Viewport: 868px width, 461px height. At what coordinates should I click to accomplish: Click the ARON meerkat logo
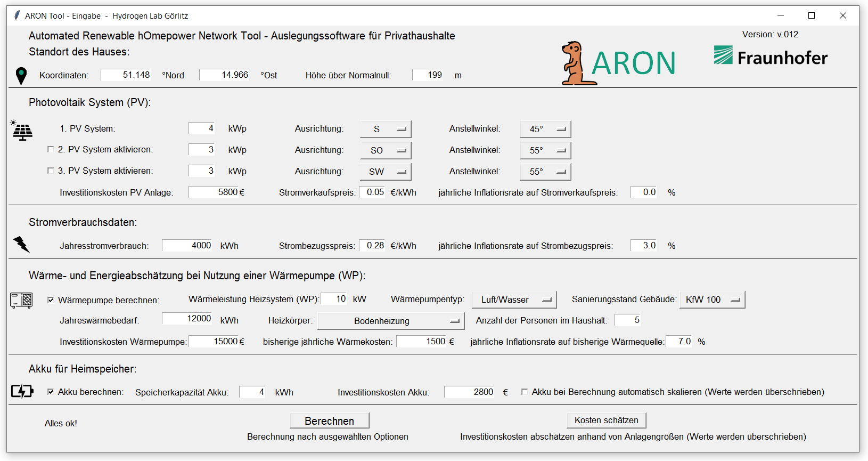click(618, 63)
